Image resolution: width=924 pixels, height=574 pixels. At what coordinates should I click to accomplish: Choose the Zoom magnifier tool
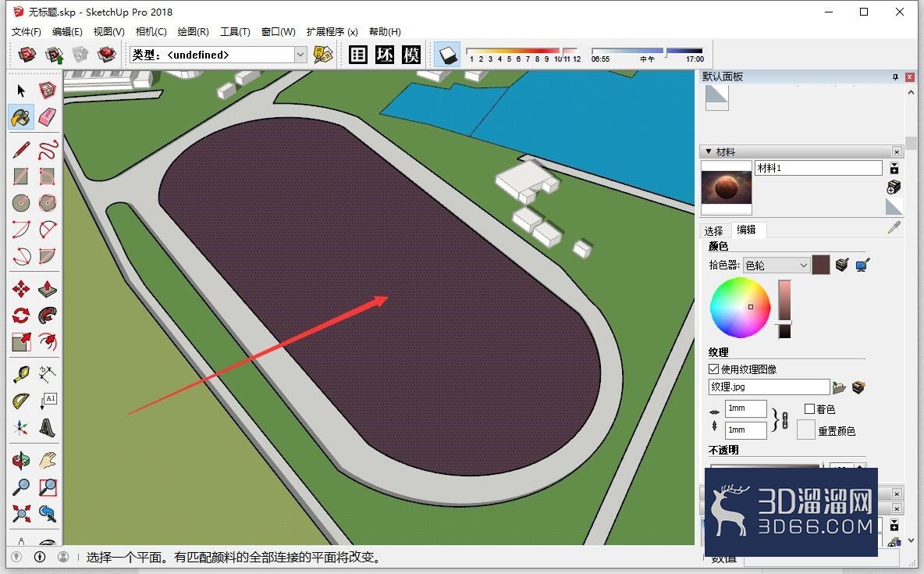tap(21, 487)
